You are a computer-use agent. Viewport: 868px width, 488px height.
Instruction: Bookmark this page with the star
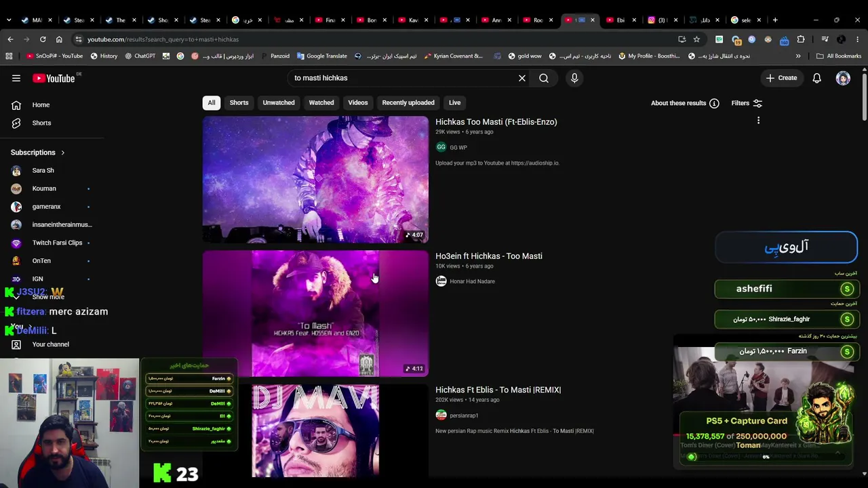[x=696, y=39]
